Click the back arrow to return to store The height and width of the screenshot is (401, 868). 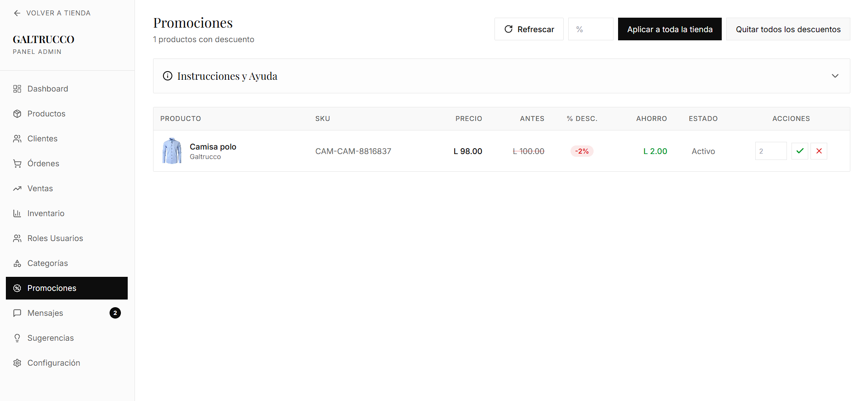17,13
